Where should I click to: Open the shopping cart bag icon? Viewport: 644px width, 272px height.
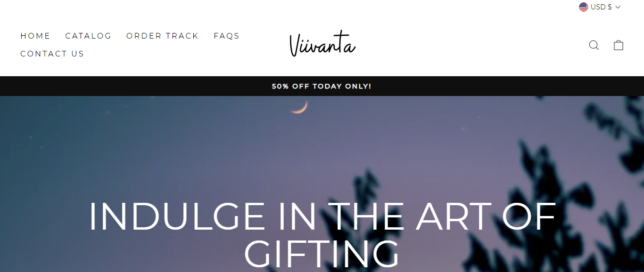tap(619, 45)
